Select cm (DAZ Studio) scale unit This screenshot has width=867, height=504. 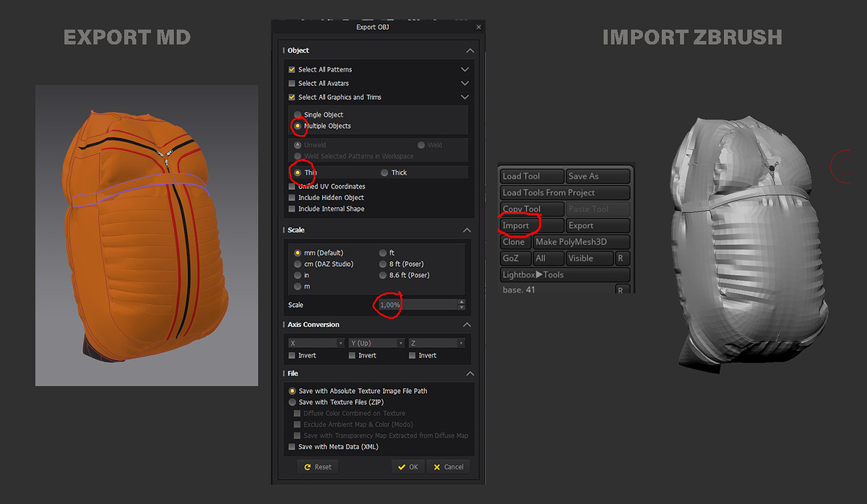click(x=297, y=264)
